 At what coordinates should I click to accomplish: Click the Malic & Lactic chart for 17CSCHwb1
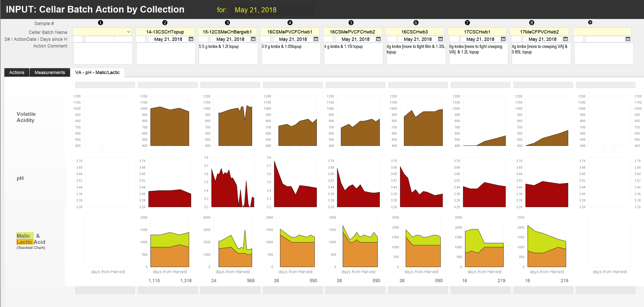[484, 242]
